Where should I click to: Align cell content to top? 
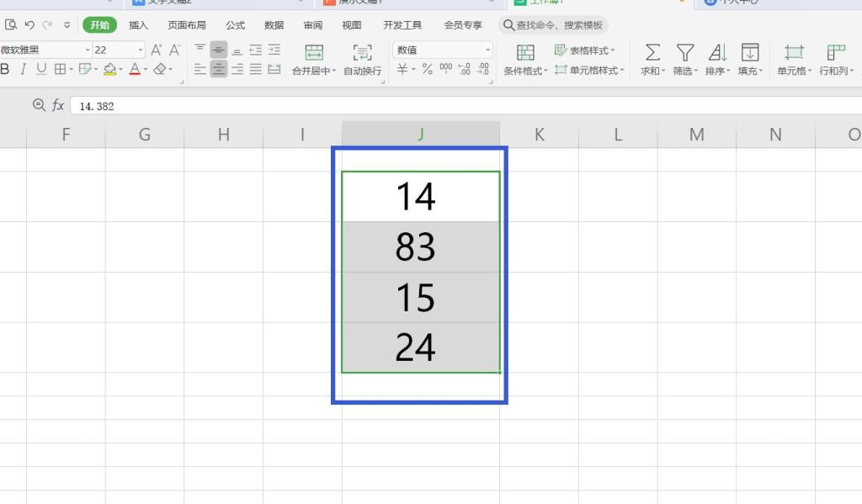(200, 50)
